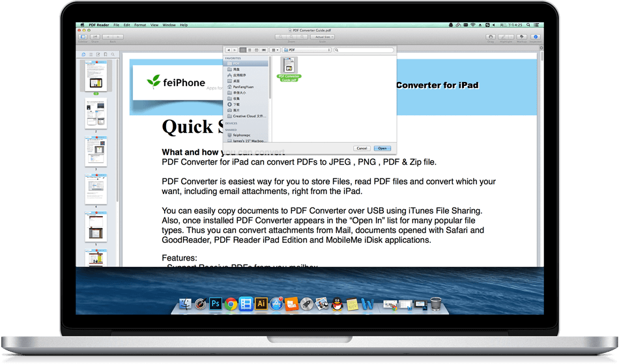619x364 pixels.
Task: Click the Open button in file dialog
Action: click(382, 148)
